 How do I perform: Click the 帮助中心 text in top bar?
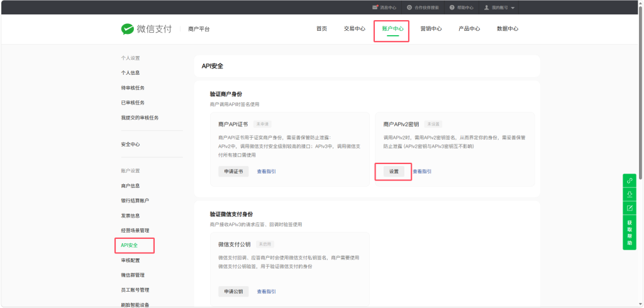tap(465, 8)
